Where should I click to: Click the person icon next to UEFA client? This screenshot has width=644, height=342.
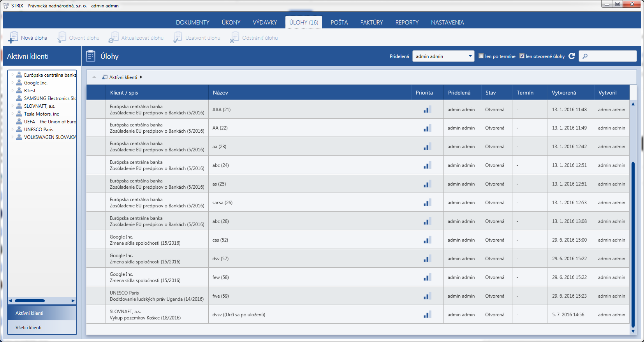[x=19, y=121]
